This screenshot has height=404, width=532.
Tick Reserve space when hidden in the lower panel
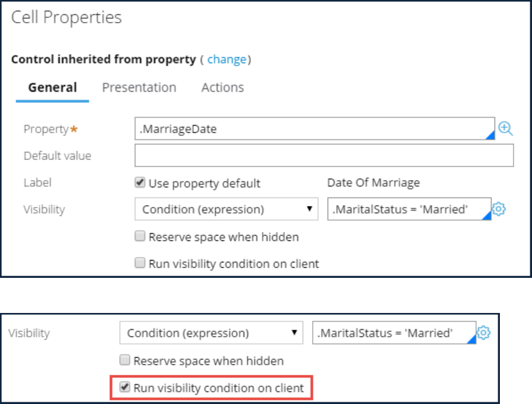pos(125,361)
